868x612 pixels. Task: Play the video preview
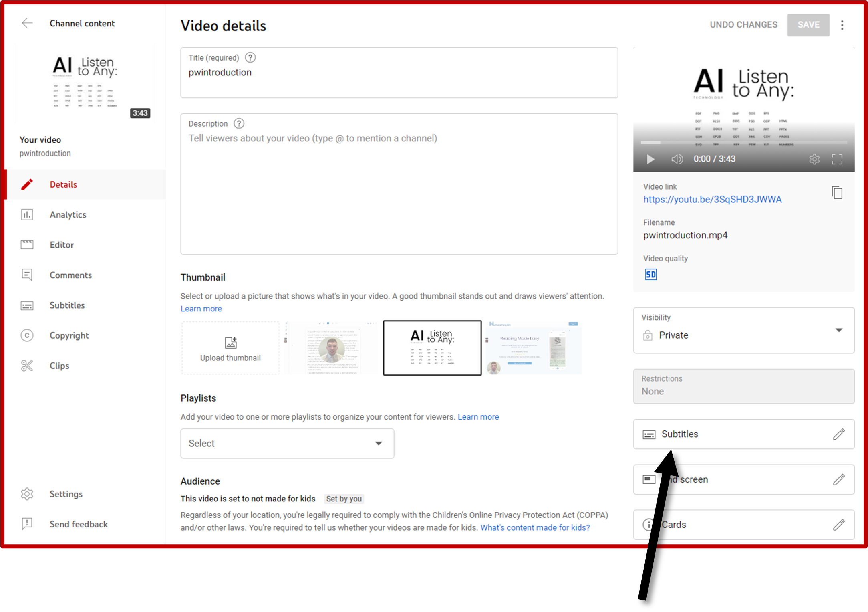pos(650,159)
